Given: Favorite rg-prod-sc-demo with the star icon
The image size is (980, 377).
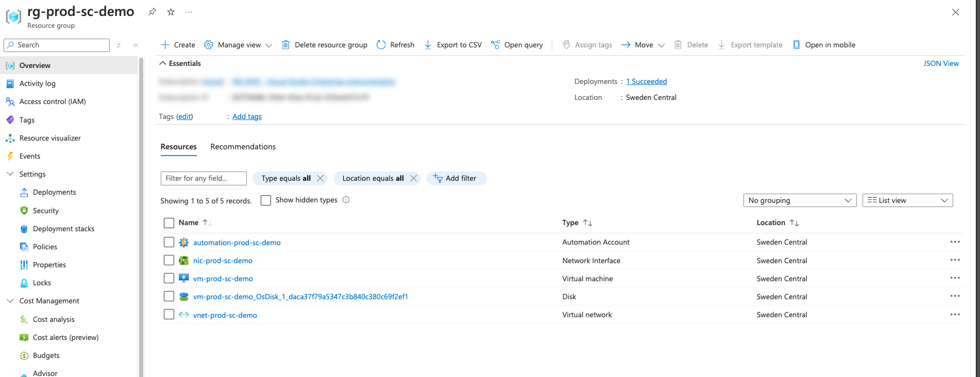Looking at the screenshot, I should [171, 12].
